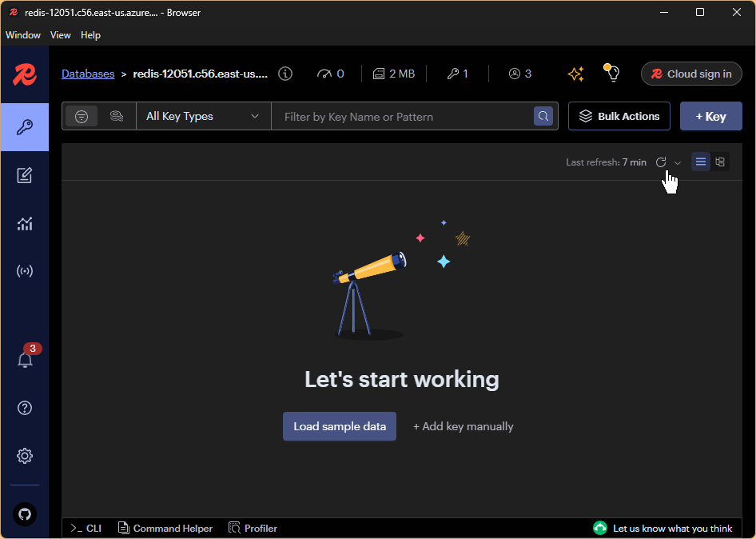Open the Workbench editor icon in sidebar
This screenshot has width=756, height=539.
point(25,175)
